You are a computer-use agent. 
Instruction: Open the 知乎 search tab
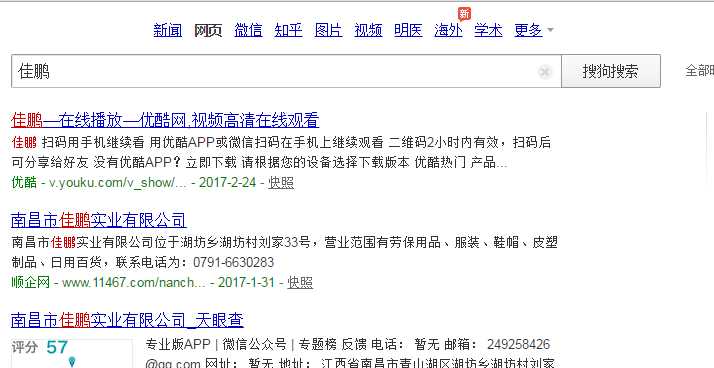(x=288, y=31)
